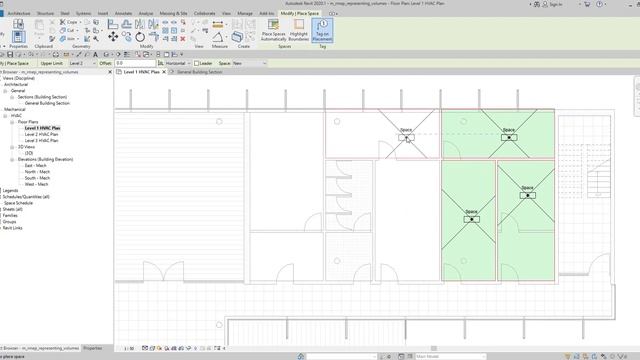
Task: Click the Measure tool icon
Action: (x=218, y=37)
